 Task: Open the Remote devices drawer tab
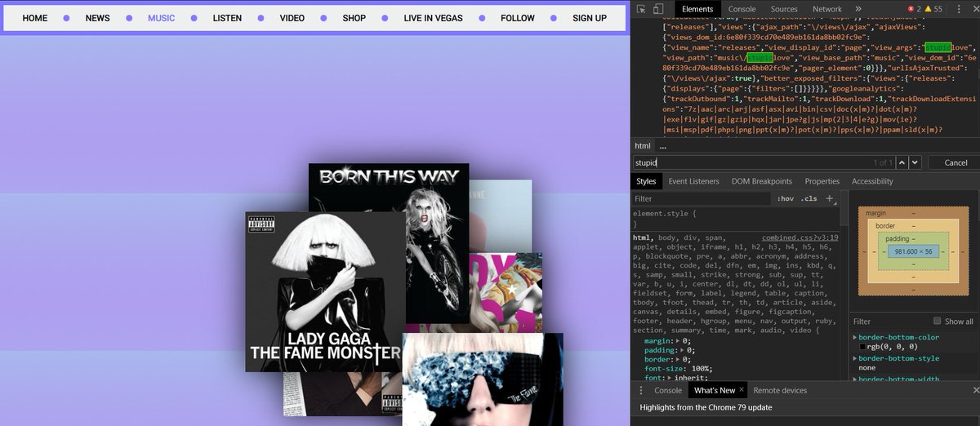tap(780, 390)
